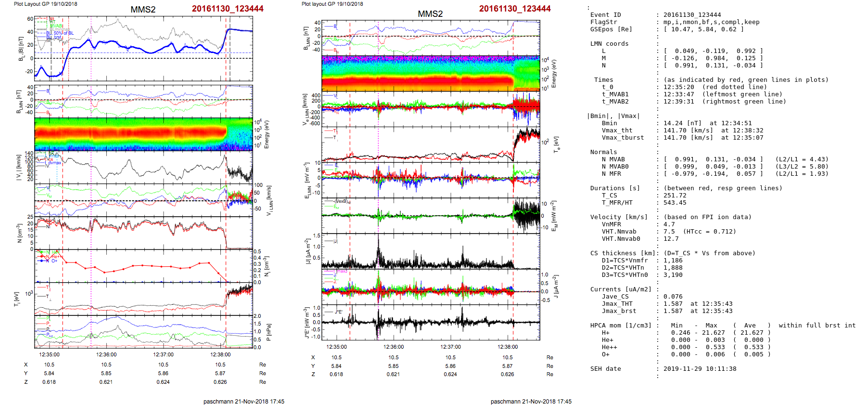Viewport: 868px width, 405px height.
Task: Click the paschmann footer text under left plot
Action: (x=243, y=401)
